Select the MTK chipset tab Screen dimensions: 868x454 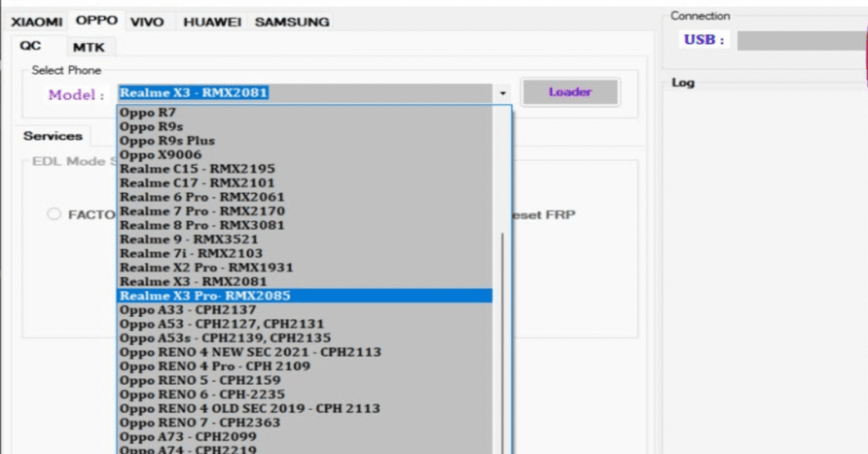(x=88, y=47)
